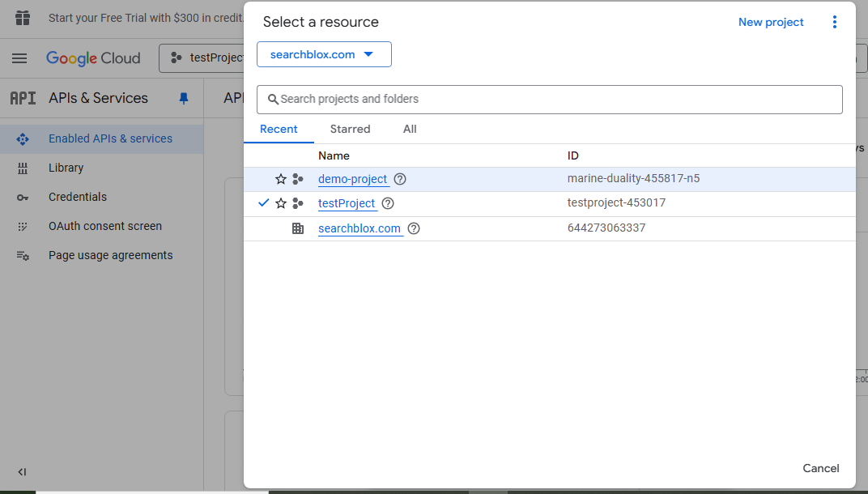Click the Library sidebar icon

tap(23, 168)
